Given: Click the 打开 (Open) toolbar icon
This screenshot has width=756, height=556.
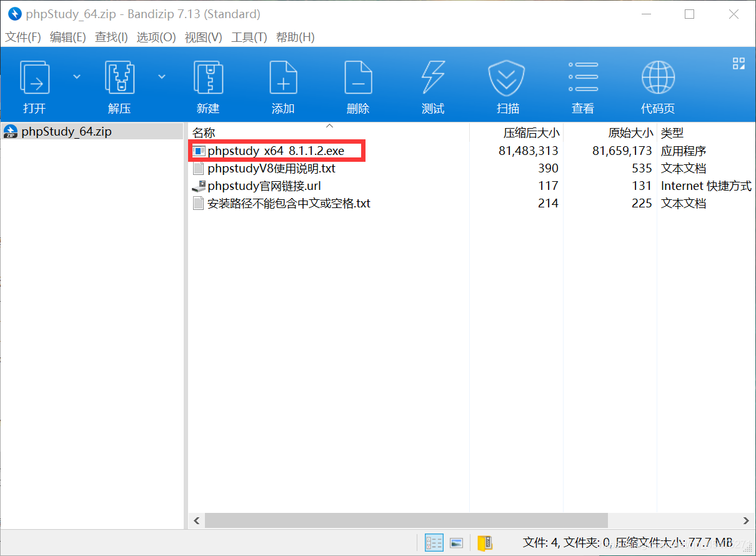Looking at the screenshot, I should pos(34,77).
